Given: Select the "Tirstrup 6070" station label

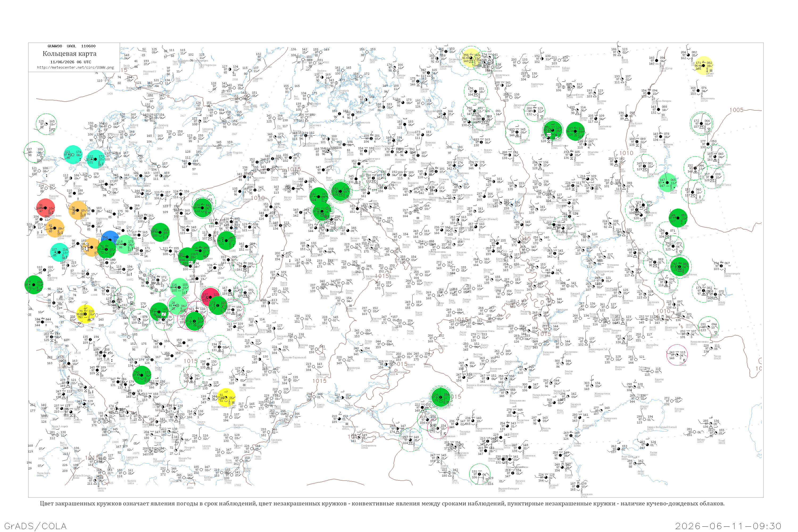Looking at the screenshot, I should coord(133,144).
